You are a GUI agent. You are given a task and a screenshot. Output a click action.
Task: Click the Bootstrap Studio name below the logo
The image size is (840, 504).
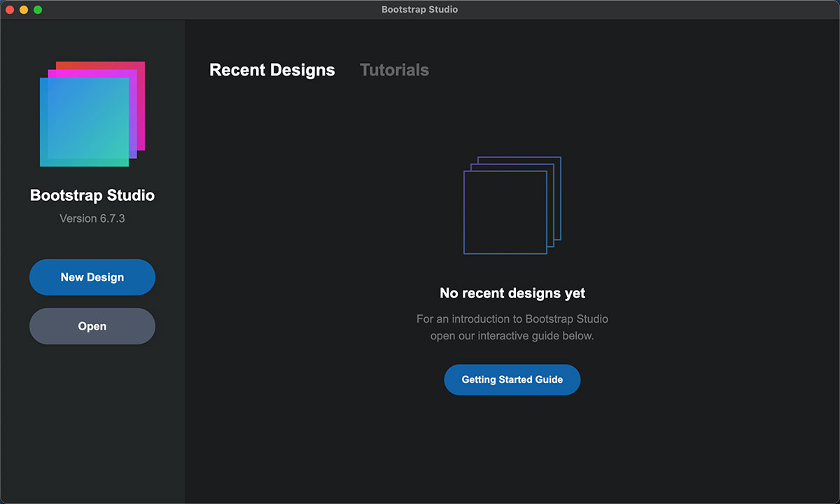(92, 195)
